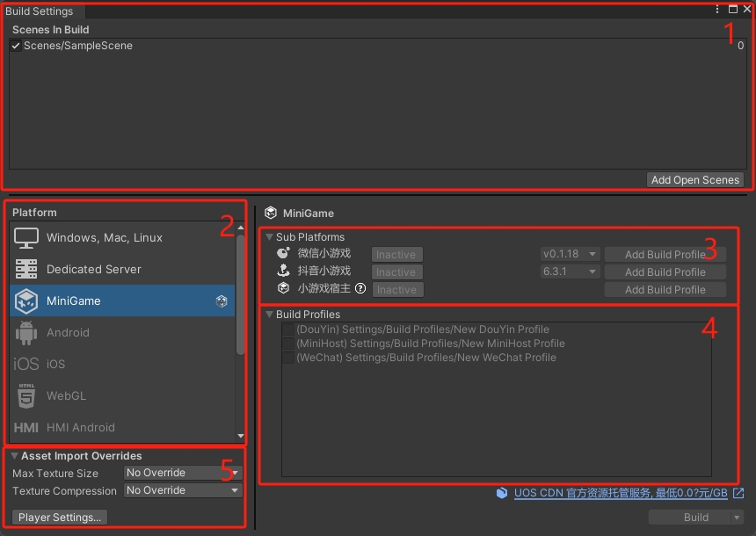Open the Max Texture Size dropdown
The width and height of the screenshot is (756, 536).
(183, 473)
